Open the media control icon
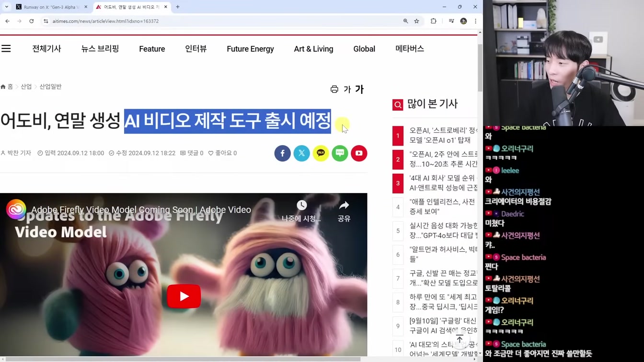The width and height of the screenshot is (644, 362). click(451, 21)
